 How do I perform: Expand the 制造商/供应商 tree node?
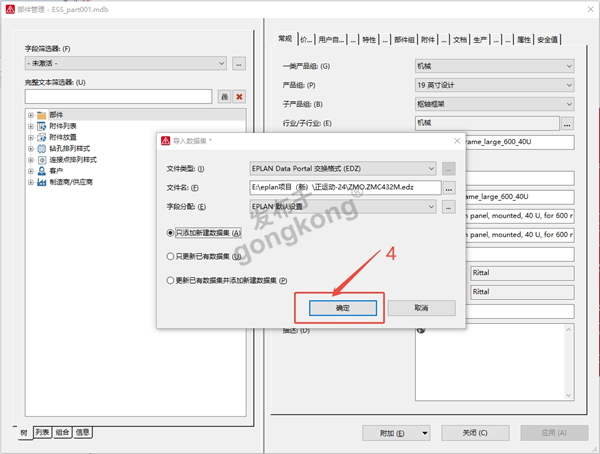pos(31,182)
